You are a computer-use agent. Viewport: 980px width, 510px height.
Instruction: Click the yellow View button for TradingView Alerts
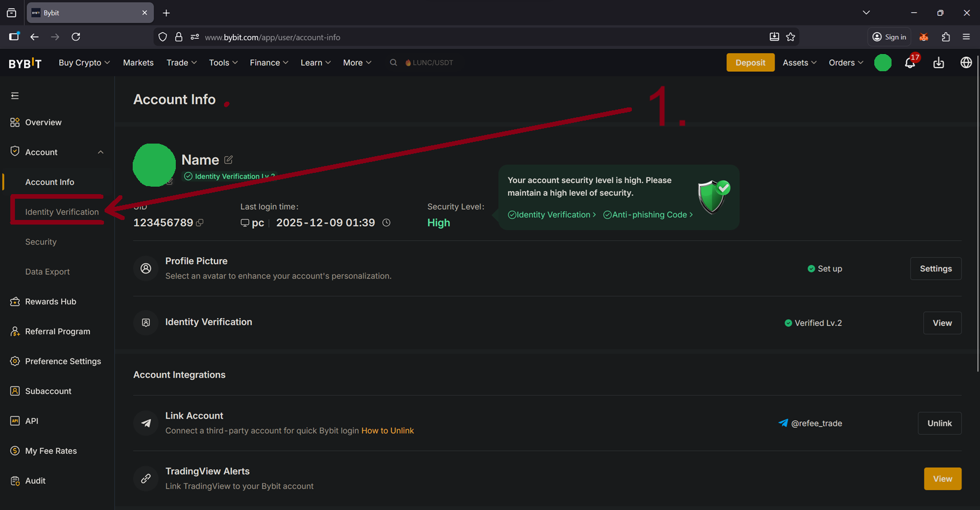pos(943,479)
